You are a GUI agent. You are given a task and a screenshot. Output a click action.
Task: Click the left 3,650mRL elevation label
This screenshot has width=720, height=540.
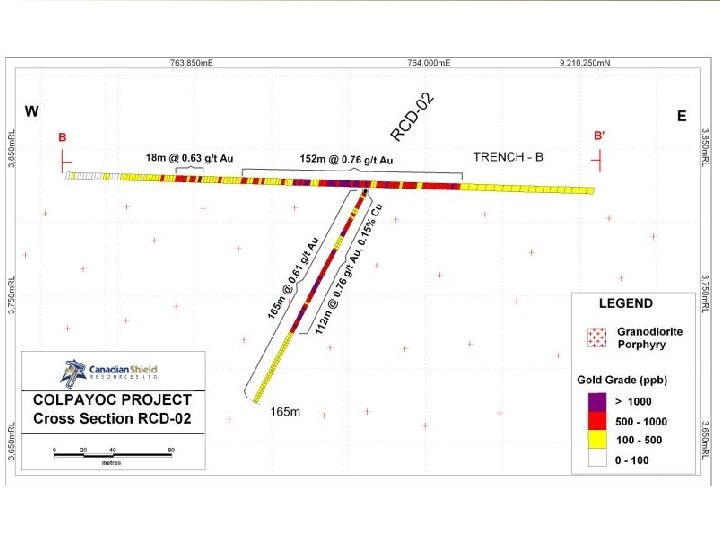point(11,441)
